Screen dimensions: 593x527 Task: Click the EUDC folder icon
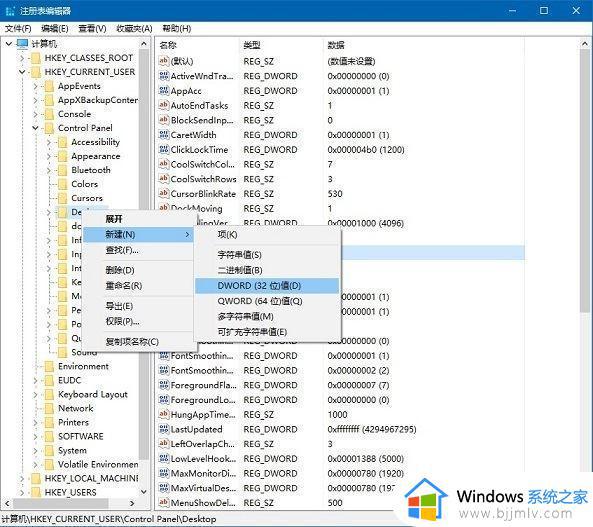point(49,380)
